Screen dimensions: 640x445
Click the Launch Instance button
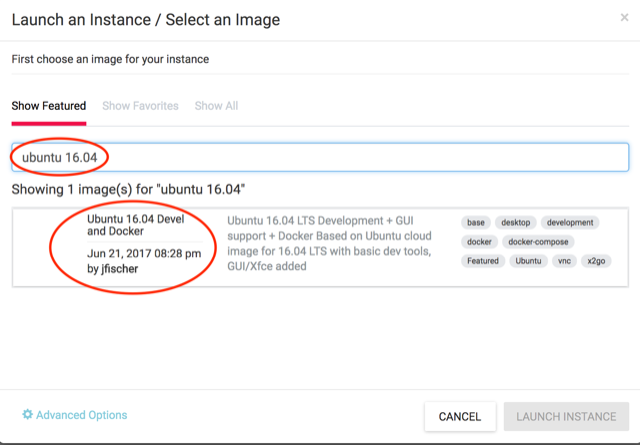pos(566,416)
